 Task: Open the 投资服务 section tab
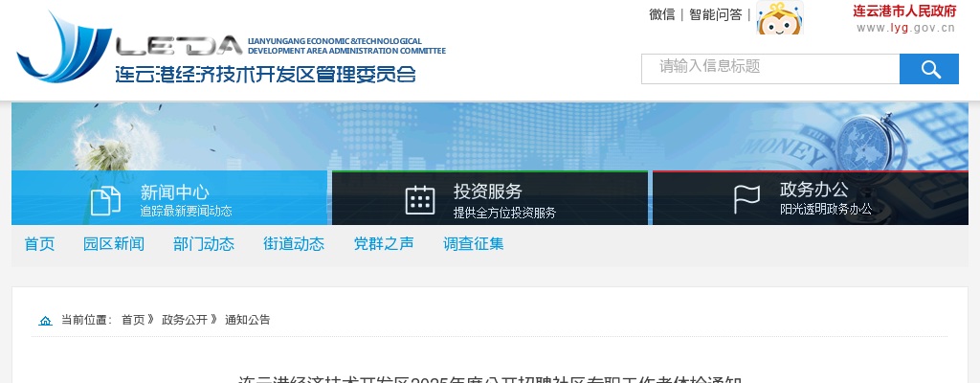tap(489, 199)
